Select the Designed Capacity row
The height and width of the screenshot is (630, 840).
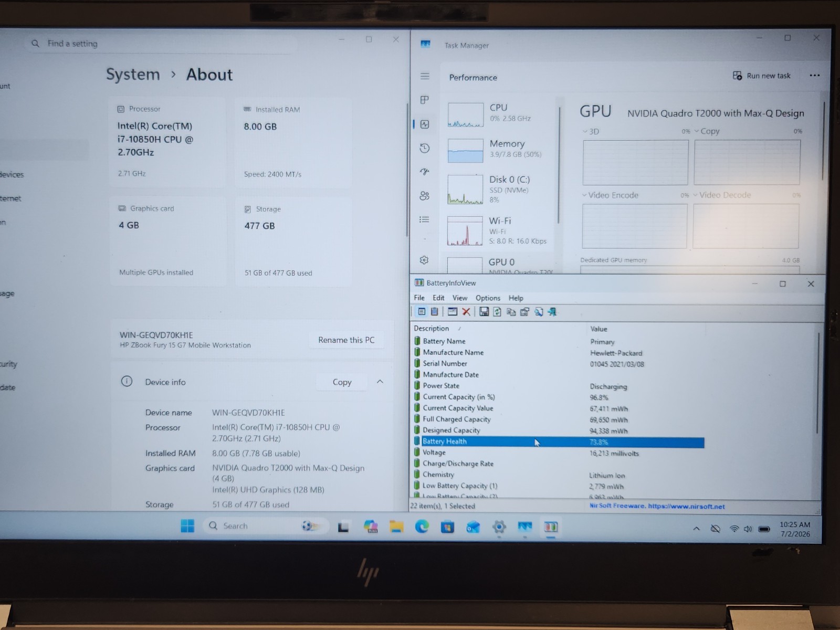coord(559,430)
